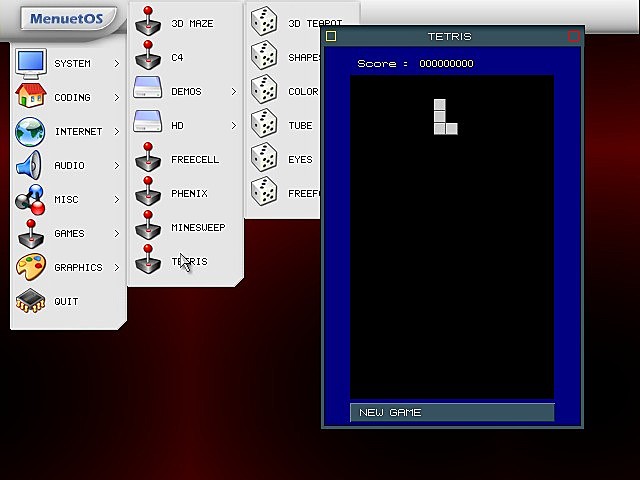Expand the AUDIO submenu arrow
This screenshot has width=640, height=480.
(x=117, y=165)
